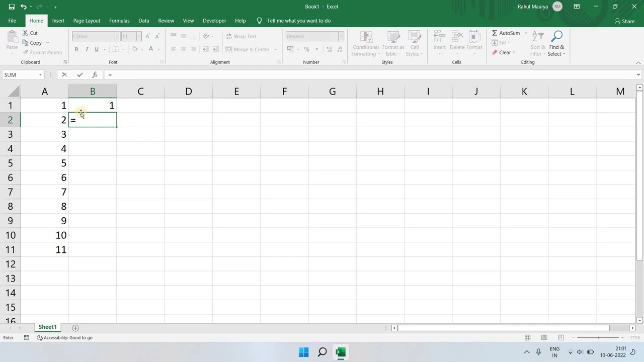Open the Data tab
This screenshot has height=362, width=644.
pyautogui.click(x=144, y=21)
